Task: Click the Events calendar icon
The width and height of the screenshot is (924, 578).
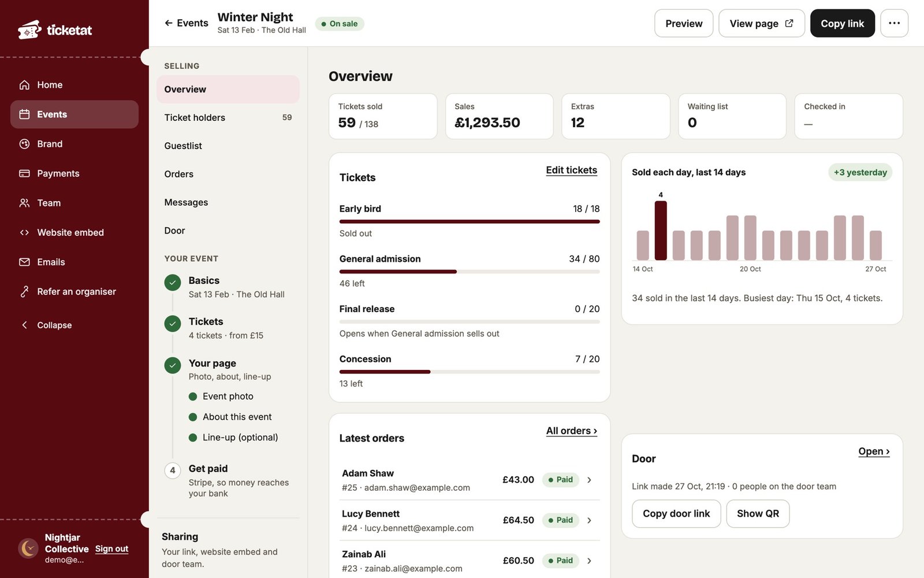Action: [x=24, y=114]
